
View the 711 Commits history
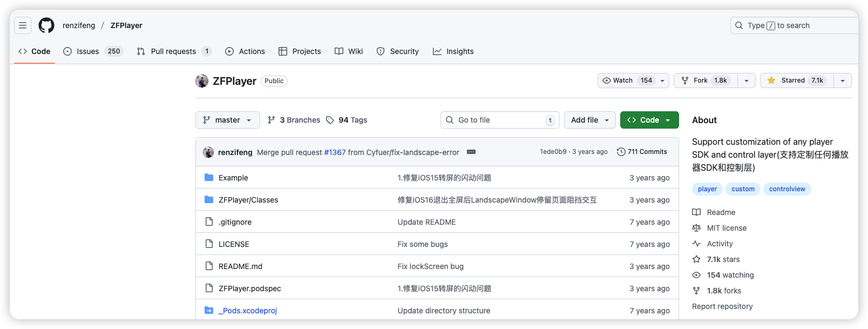642,152
